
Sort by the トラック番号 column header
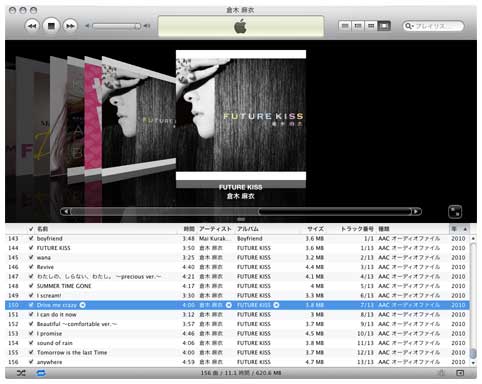pos(351,229)
